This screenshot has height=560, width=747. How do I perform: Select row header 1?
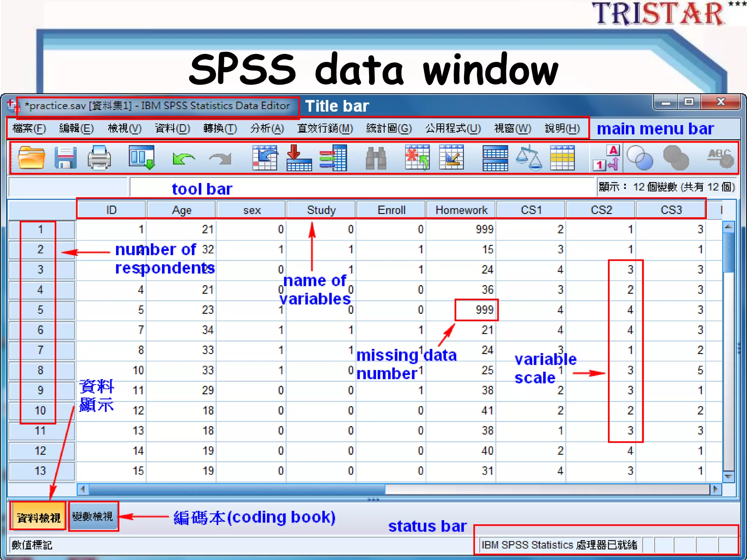pos(41,229)
